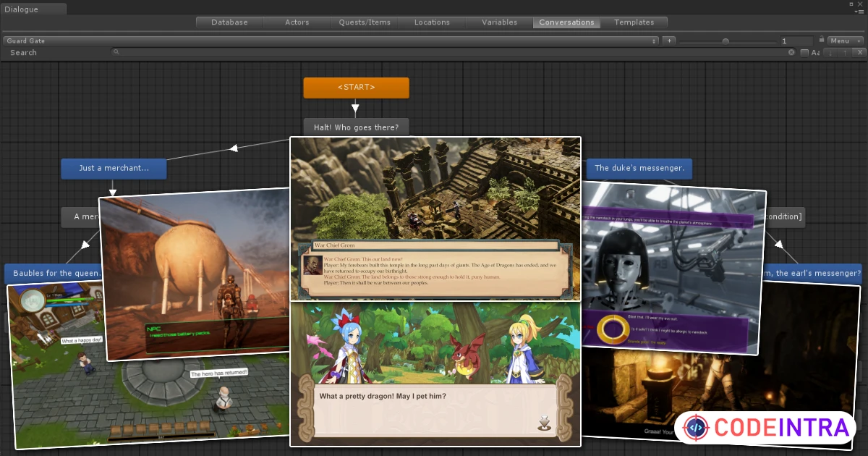
Task: Expand the Menu dropdown
Action: (846, 41)
